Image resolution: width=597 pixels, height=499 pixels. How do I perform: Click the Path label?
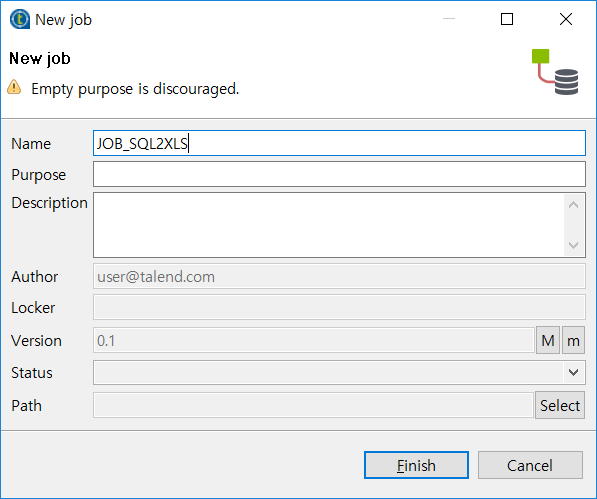pyautogui.click(x=26, y=405)
